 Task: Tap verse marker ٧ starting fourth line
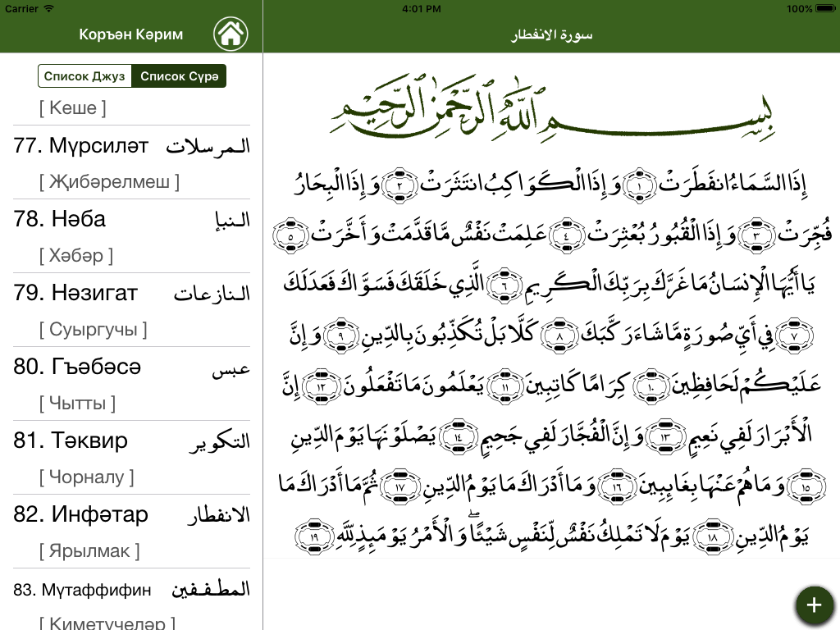(x=794, y=336)
